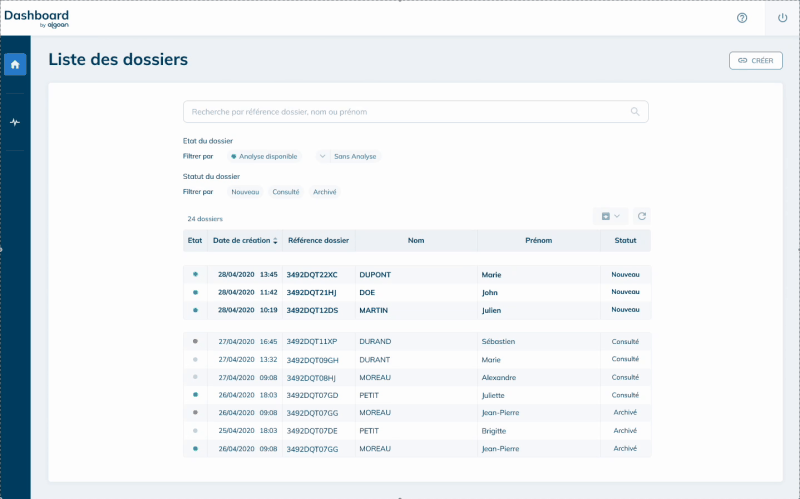The image size is (800, 499).
Task: Open the activity pulse icon in sidebar
Action: 15,122
